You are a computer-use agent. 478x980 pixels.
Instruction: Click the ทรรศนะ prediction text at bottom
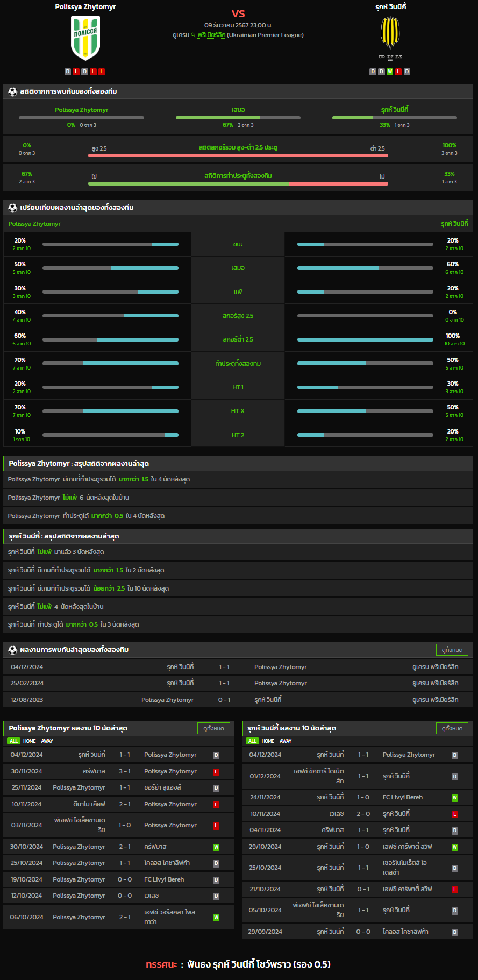(x=238, y=964)
